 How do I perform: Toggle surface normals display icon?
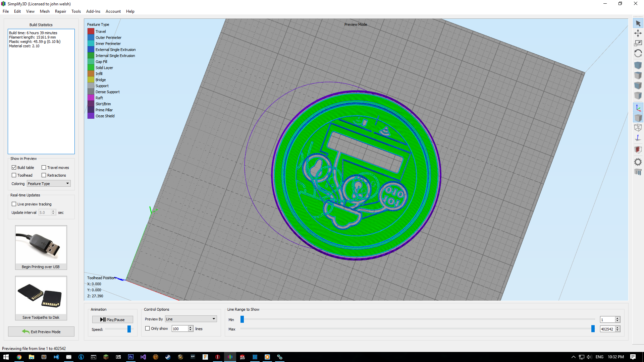click(638, 138)
